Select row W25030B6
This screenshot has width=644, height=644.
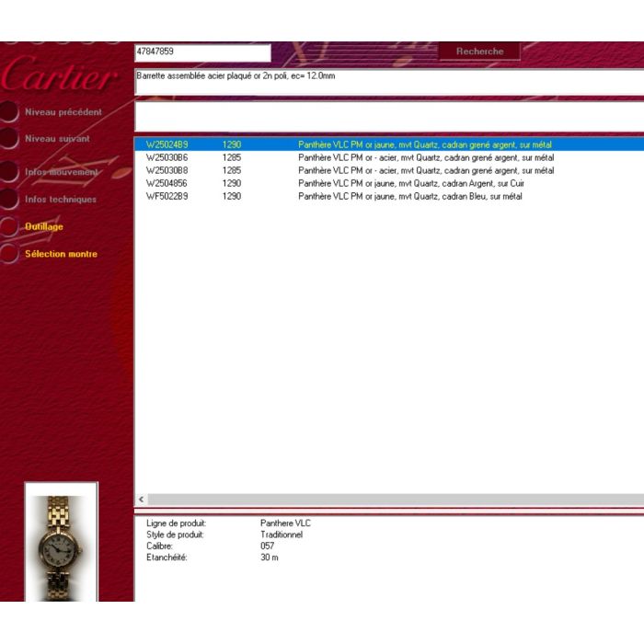click(x=389, y=157)
